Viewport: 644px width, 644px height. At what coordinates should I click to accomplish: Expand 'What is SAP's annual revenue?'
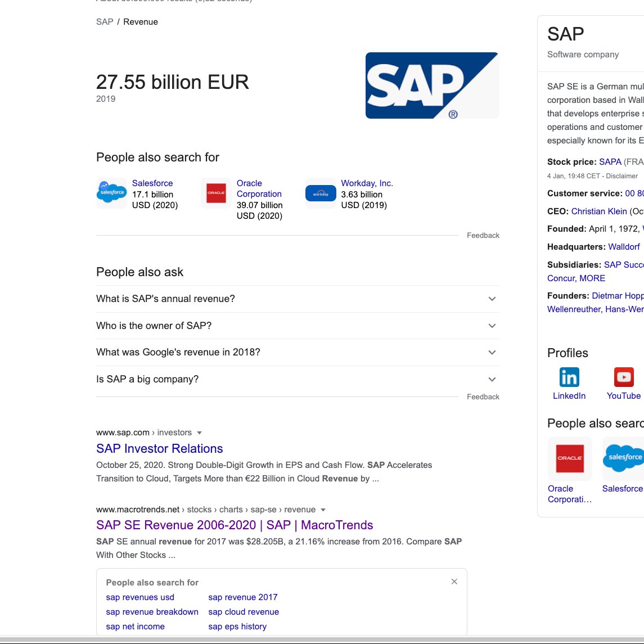pos(298,299)
